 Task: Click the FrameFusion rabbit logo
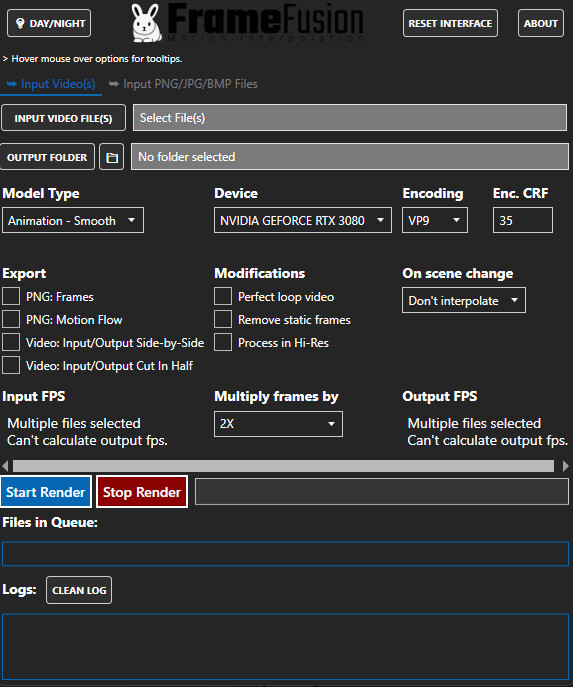click(x=146, y=23)
